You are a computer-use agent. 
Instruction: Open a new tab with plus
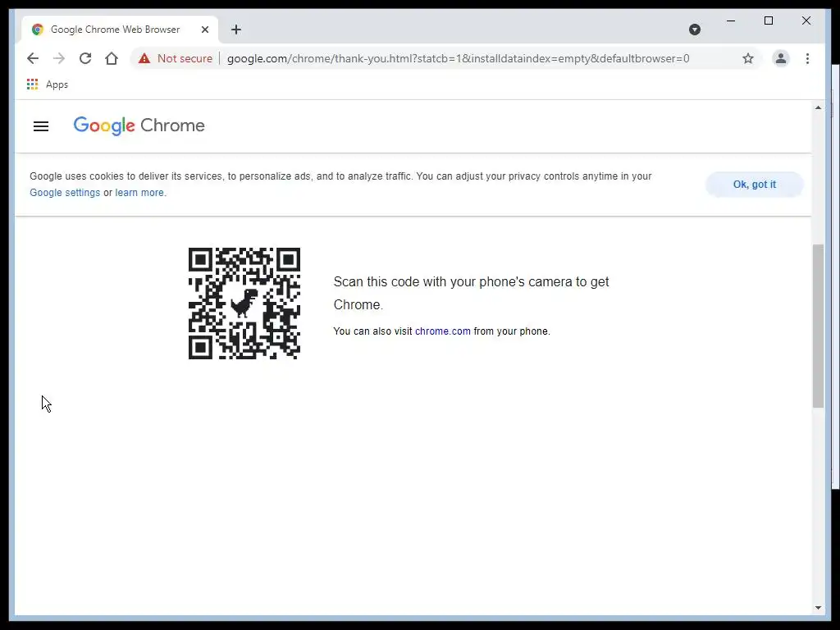click(236, 30)
